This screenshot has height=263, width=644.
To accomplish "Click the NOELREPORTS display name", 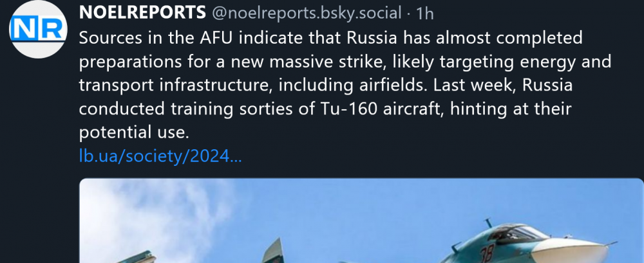I will click(x=142, y=12).
